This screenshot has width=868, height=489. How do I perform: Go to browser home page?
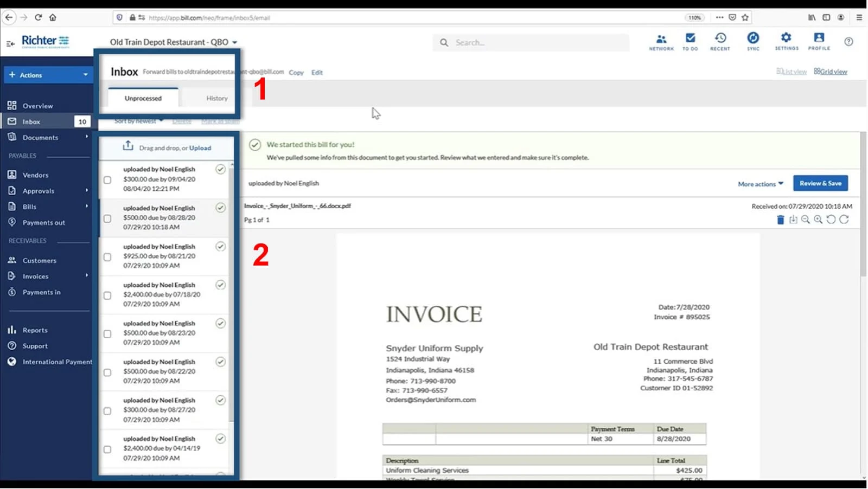pos(53,17)
